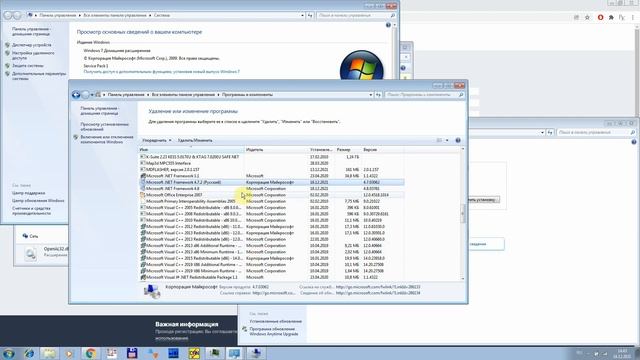This screenshot has height=360, width=640.
Task: Click the Opera icon in browser toolbar
Action: coord(600,18)
